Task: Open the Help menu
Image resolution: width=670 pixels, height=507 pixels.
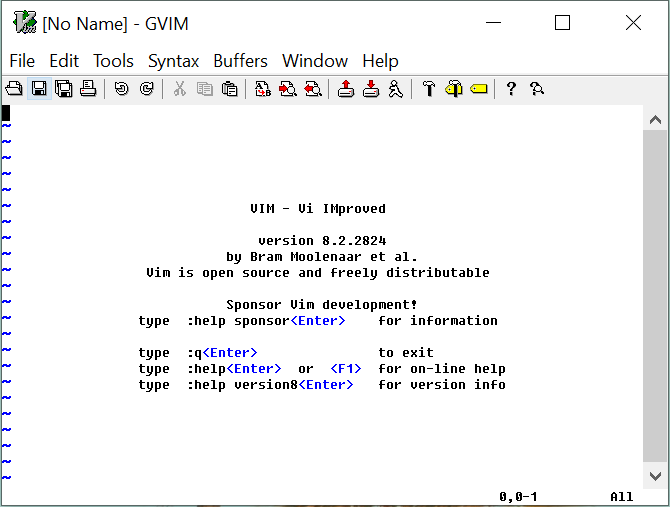Action: click(x=380, y=61)
